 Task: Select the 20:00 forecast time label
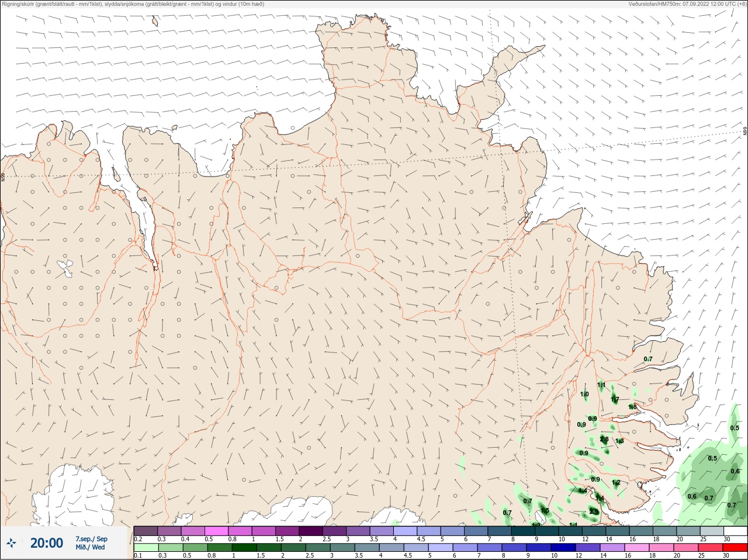[x=47, y=543]
